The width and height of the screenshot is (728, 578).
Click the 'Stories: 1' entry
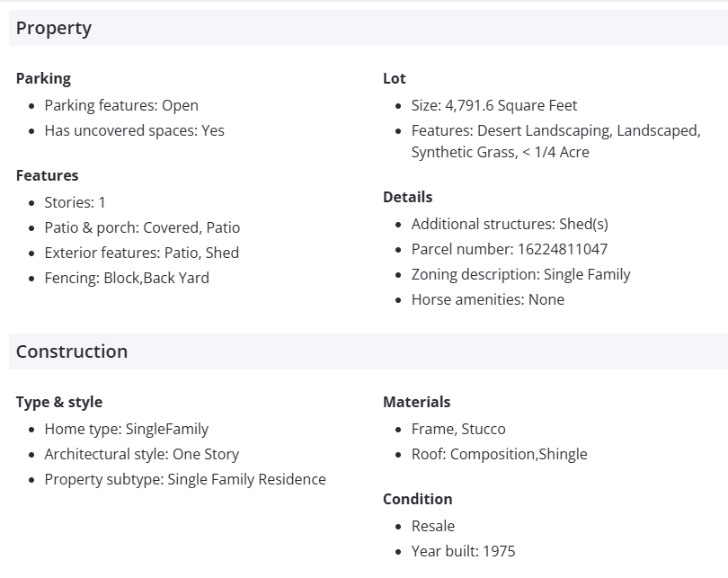(x=75, y=202)
